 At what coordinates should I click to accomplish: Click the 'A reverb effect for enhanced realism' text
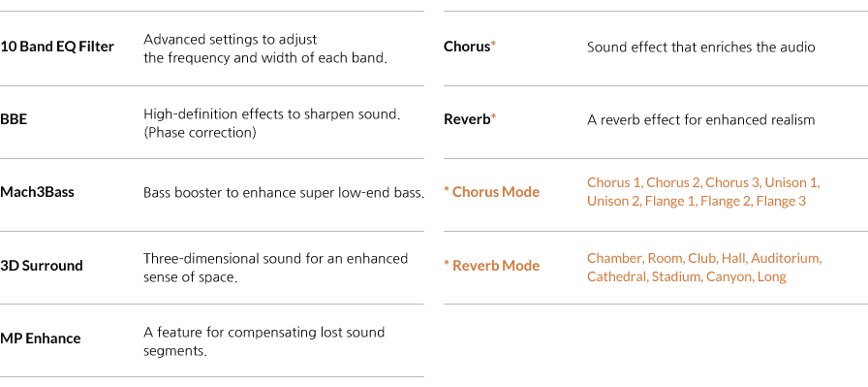click(700, 119)
